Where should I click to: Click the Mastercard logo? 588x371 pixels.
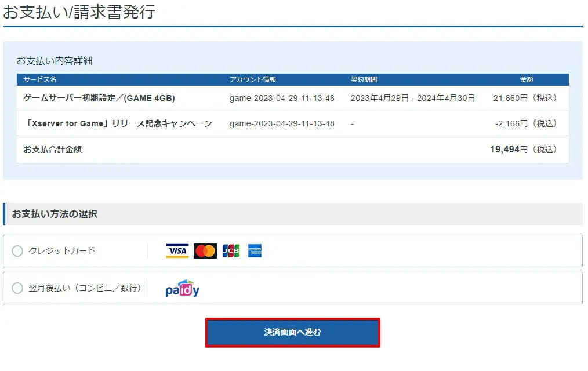coord(205,251)
